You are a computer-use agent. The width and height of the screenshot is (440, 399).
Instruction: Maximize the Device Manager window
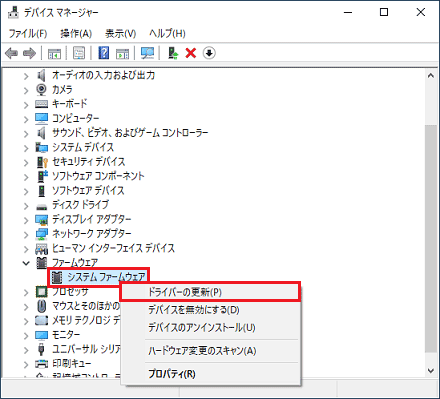(x=384, y=12)
